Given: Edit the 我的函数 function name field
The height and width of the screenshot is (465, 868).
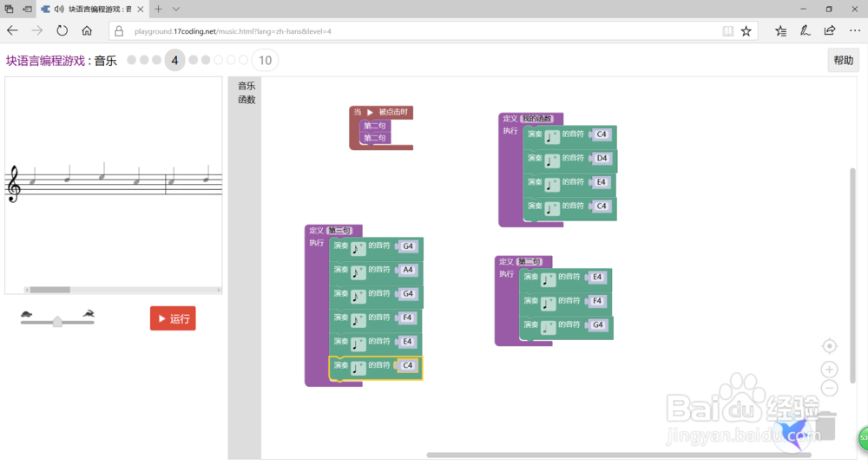Looking at the screenshot, I should 537,119.
